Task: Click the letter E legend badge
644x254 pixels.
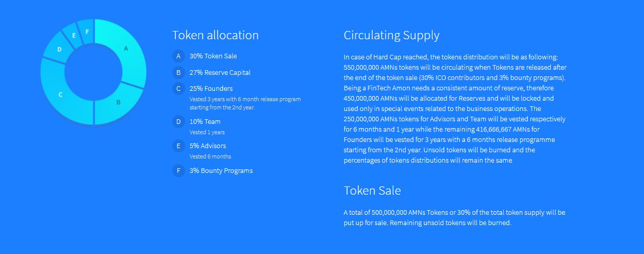Action: click(178, 146)
